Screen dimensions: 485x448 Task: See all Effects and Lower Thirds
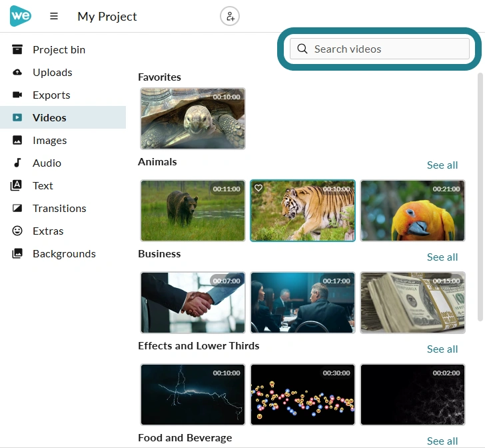(442, 349)
